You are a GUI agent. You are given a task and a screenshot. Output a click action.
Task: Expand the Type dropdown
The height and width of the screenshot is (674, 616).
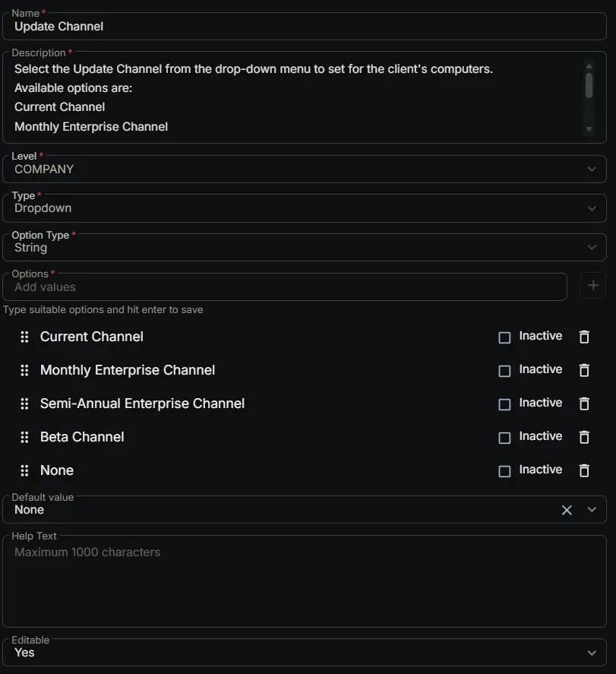click(304, 208)
